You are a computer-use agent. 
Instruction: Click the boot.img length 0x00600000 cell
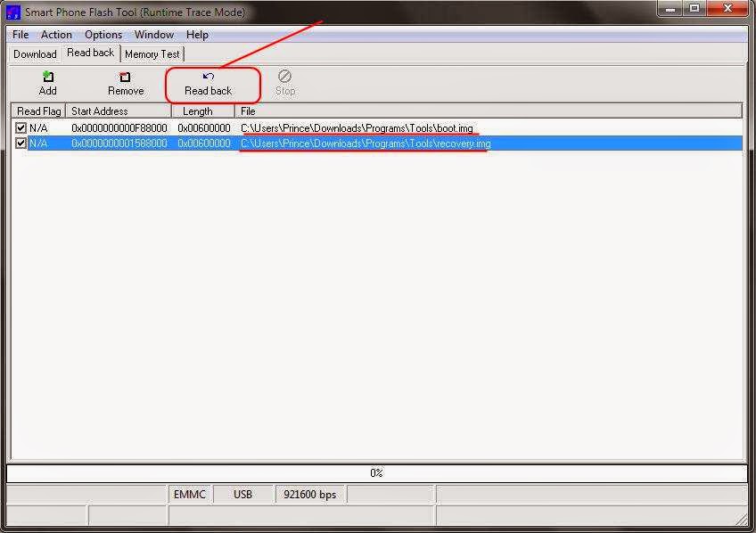pos(204,128)
